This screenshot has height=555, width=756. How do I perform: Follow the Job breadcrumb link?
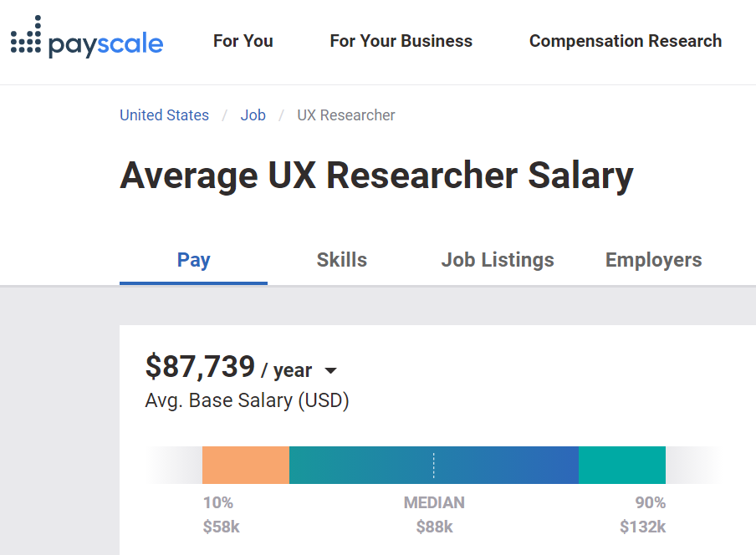253,115
